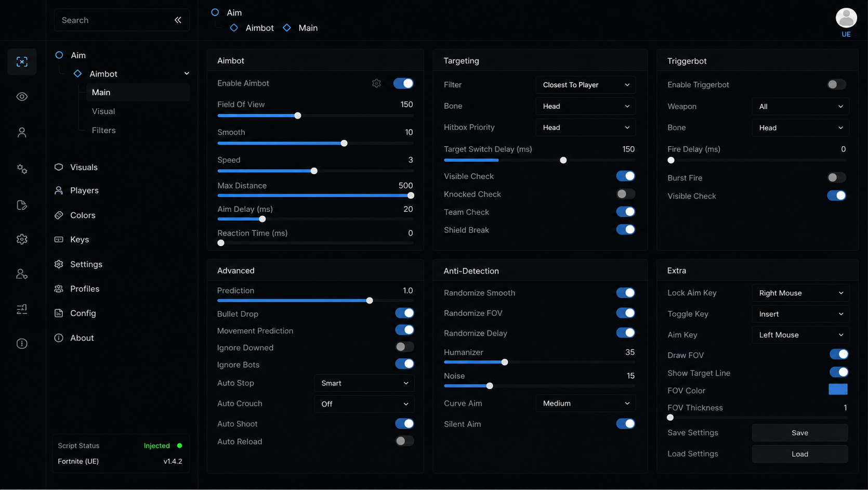
Task: Open the Filter dropdown showing Closest To Player
Action: point(586,85)
